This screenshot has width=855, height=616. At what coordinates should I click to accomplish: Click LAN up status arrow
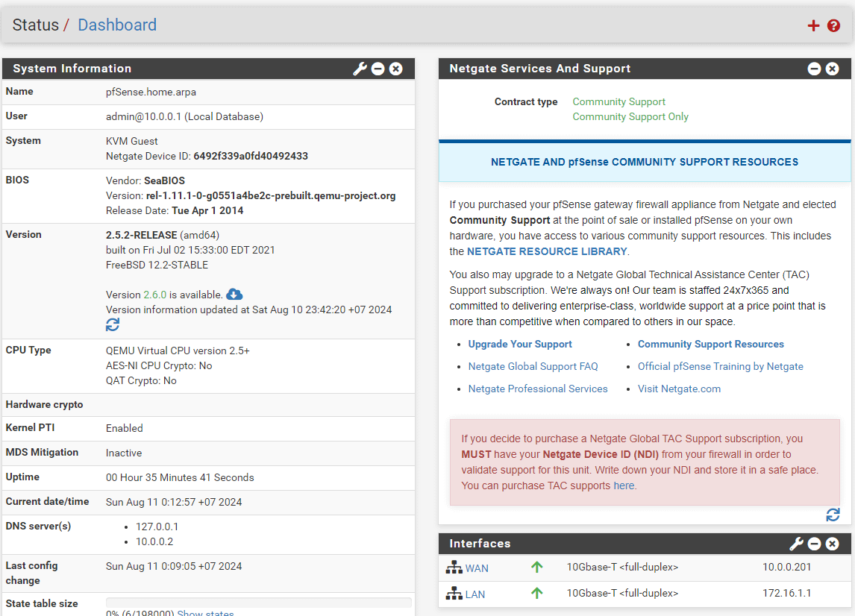pyautogui.click(x=536, y=593)
